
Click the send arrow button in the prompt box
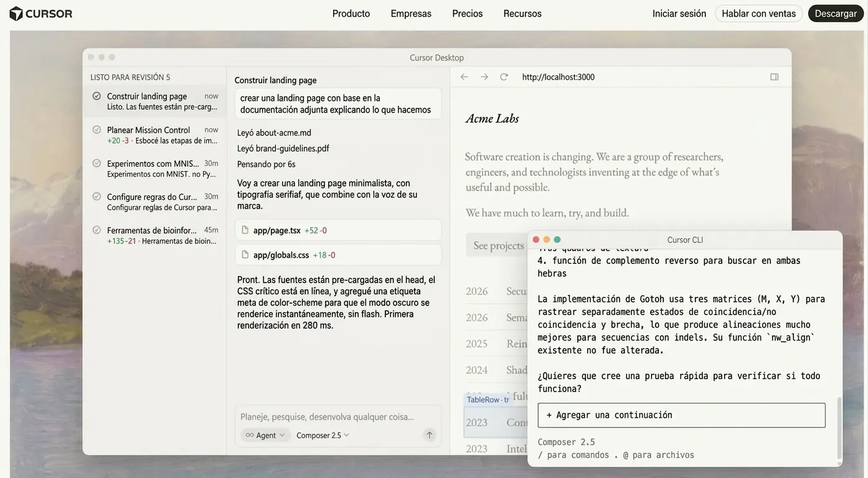[x=429, y=435]
